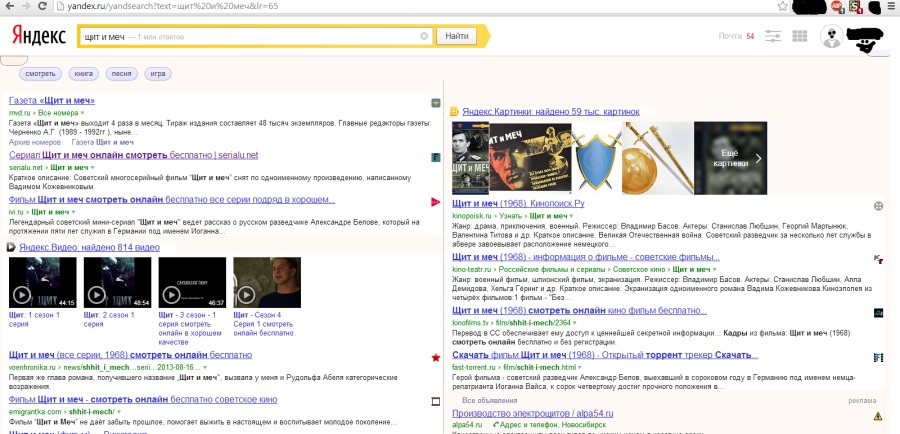900x434 pixels.
Task: Clear the search query with X icon
Action: (x=424, y=36)
